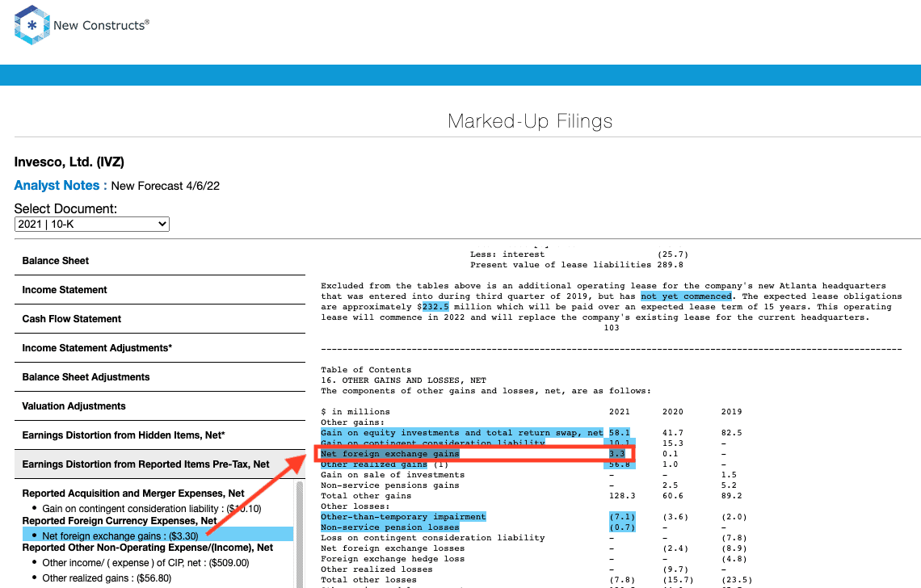Open the Balance Sheet section
Viewport: 921px width, 588px height.
[x=160, y=261]
